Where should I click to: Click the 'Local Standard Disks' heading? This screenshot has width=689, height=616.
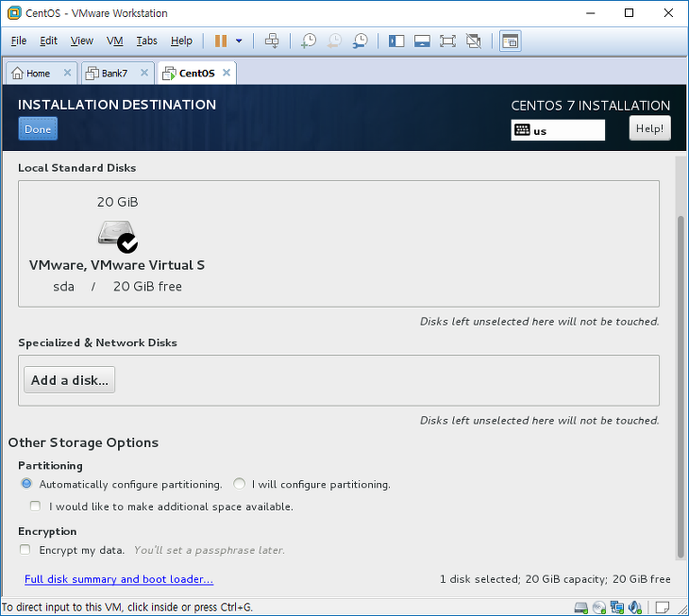76,168
